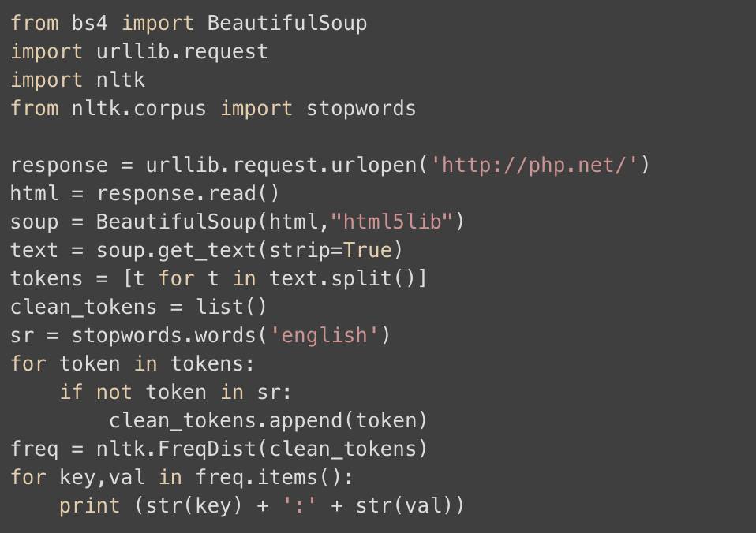The height and width of the screenshot is (533, 756).
Task: Click the 'BeautifulSoup' import name on line one
Action: pyautogui.click(x=286, y=23)
